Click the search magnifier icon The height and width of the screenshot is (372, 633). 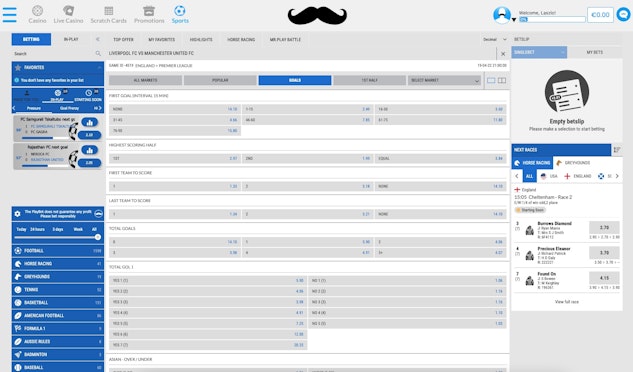[x=98, y=53]
